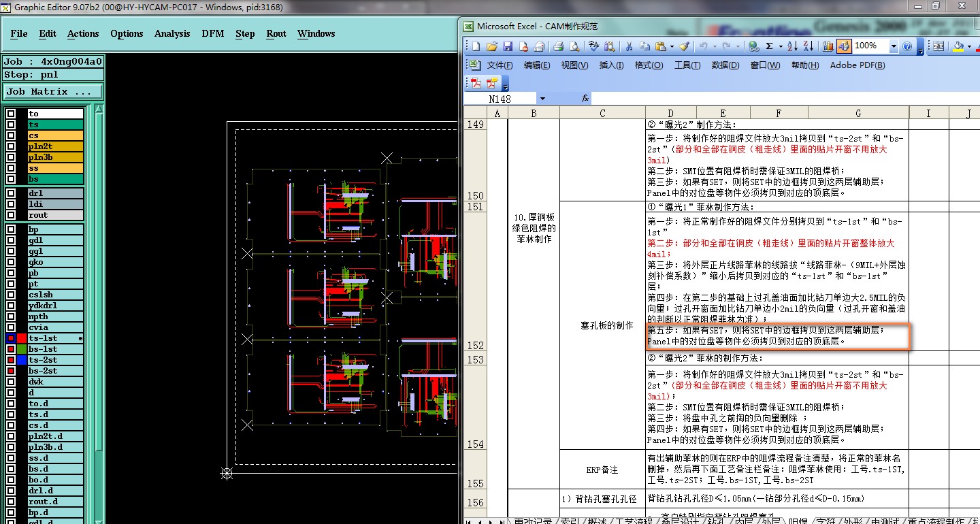Screen dimensions: 980x524
Task: Click the Paste clipboard icon in Excel
Action: (660, 46)
